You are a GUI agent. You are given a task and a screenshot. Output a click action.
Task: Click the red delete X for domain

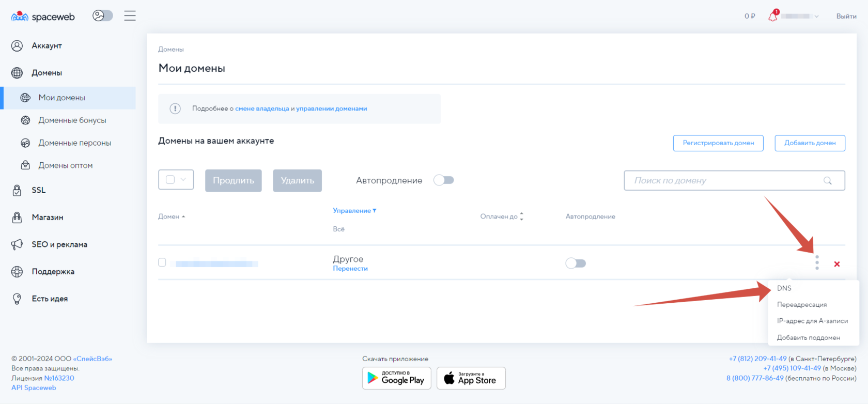837,264
